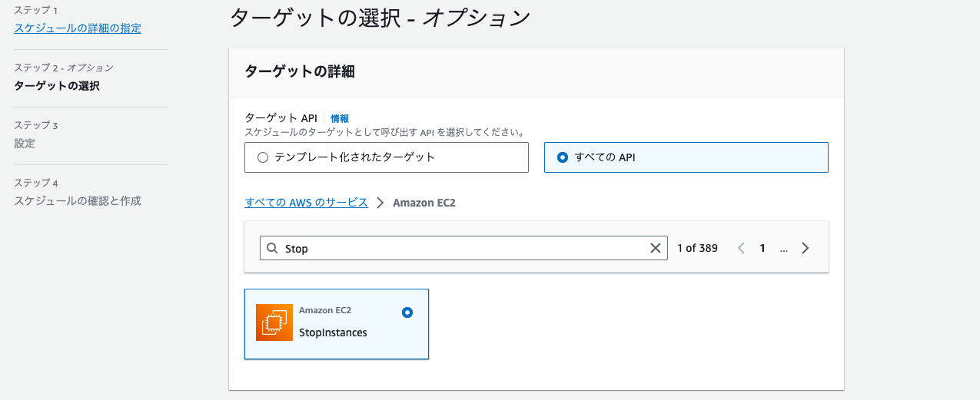The image size is (980, 400).
Task: Click the Amazon EC2 label on StopInstances card
Action: pyautogui.click(x=325, y=310)
